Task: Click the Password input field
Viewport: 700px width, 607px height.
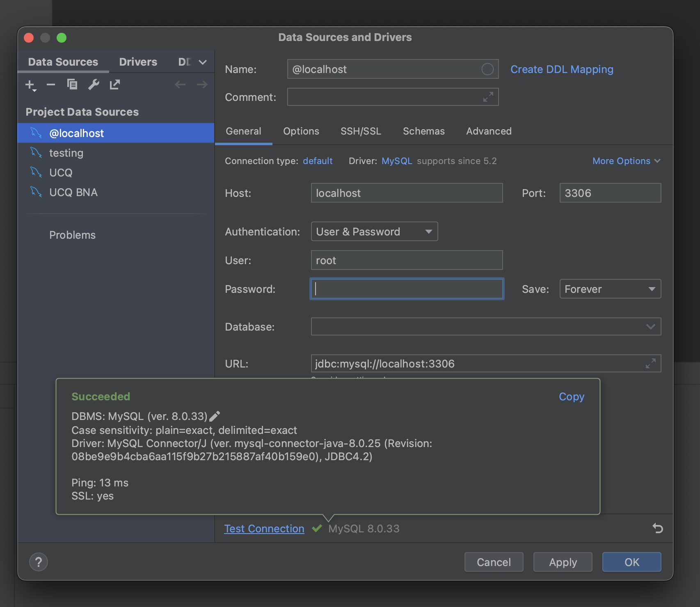Action: [407, 289]
